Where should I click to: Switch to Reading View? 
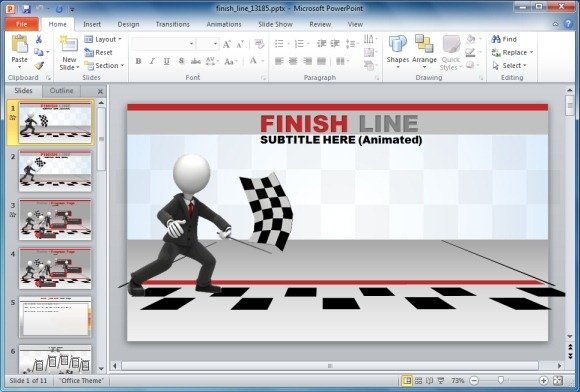[x=429, y=381]
